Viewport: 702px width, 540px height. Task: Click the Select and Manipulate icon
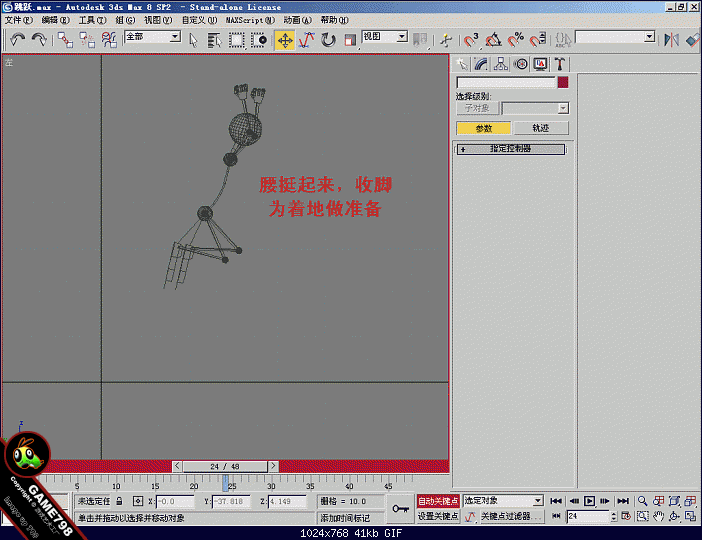click(445, 40)
